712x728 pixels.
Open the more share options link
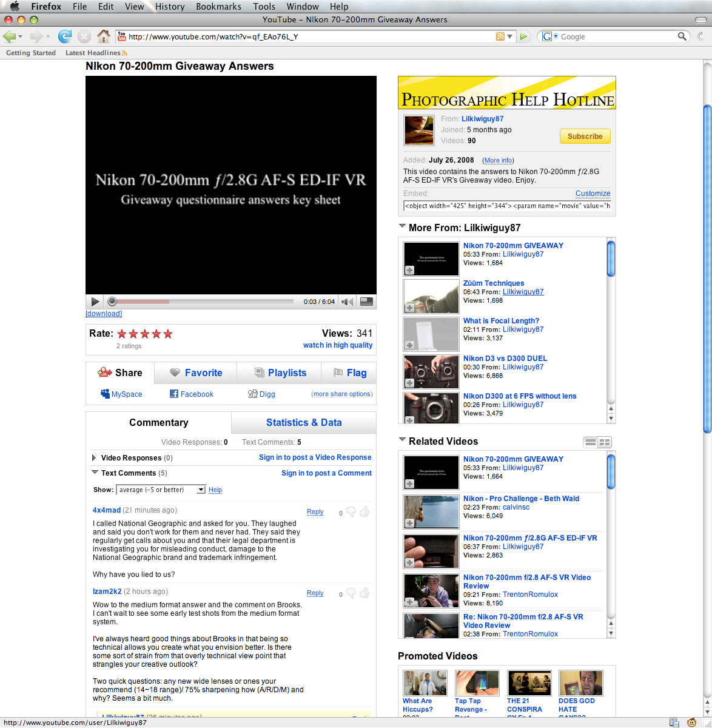pos(342,394)
